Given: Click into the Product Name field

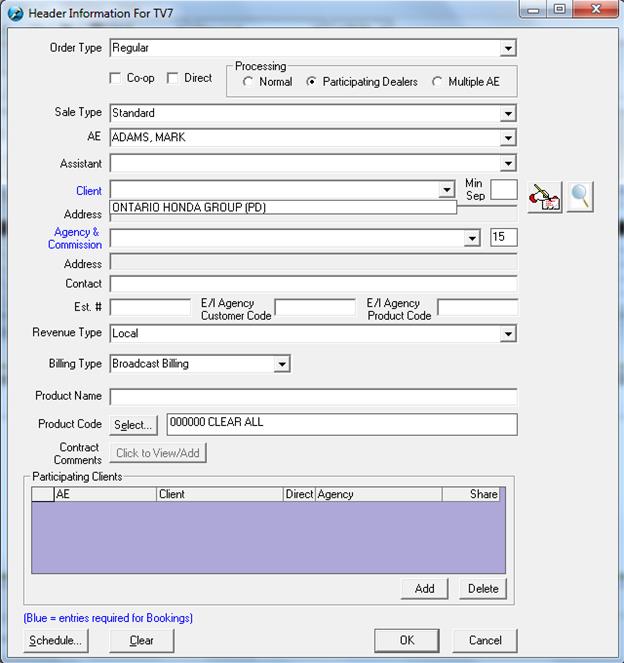Looking at the screenshot, I should coord(313,397).
